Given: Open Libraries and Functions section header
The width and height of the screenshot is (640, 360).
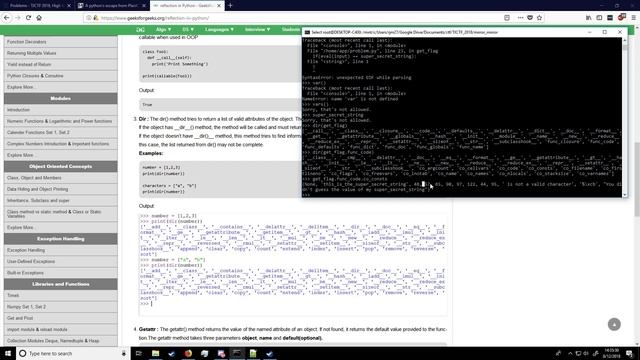Looking at the screenshot, I should pos(60,284).
